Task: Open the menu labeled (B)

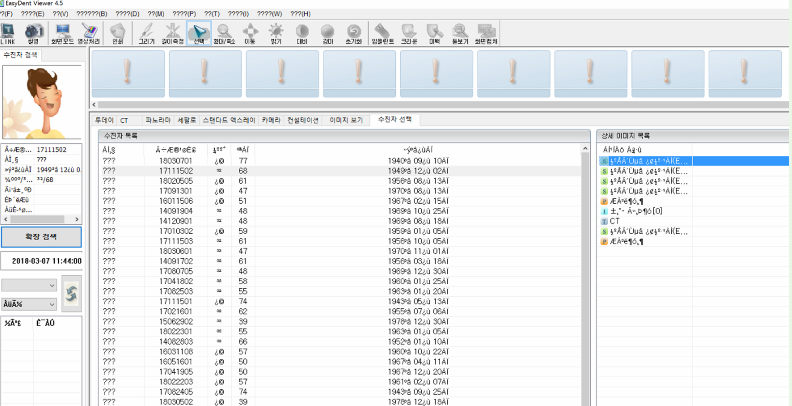Action: click(91, 14)
